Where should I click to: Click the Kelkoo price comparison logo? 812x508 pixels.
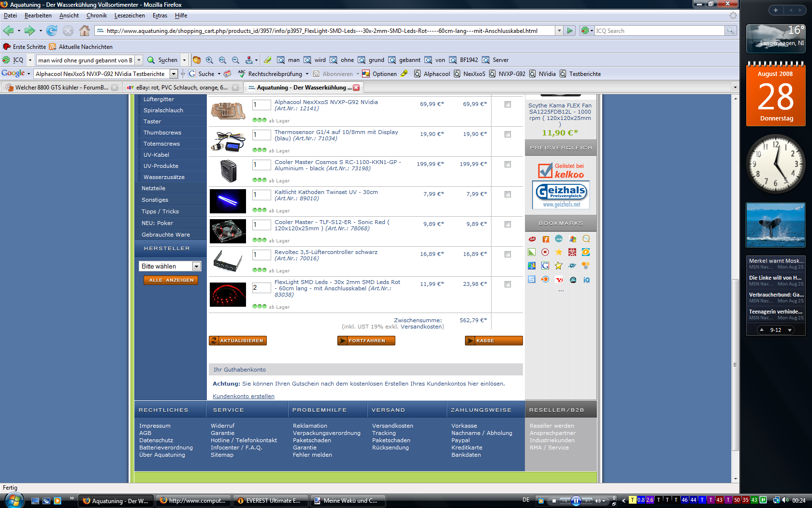coord(561,170)
